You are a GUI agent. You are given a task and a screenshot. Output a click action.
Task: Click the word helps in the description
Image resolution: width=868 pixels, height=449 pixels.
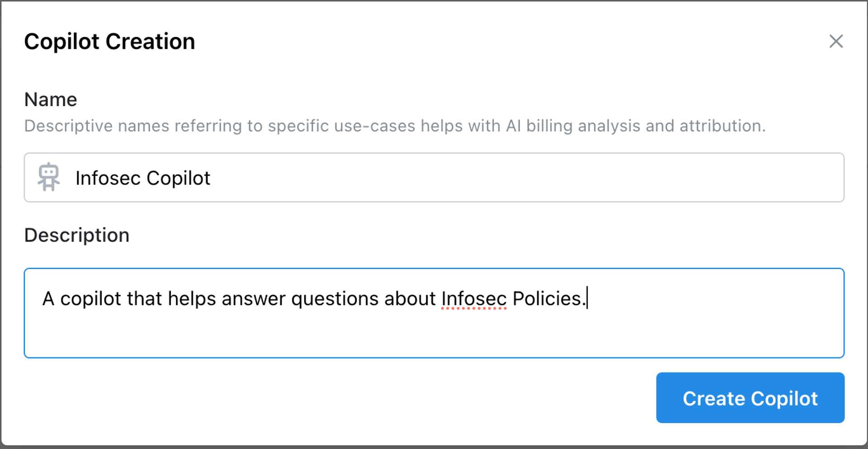192,299
